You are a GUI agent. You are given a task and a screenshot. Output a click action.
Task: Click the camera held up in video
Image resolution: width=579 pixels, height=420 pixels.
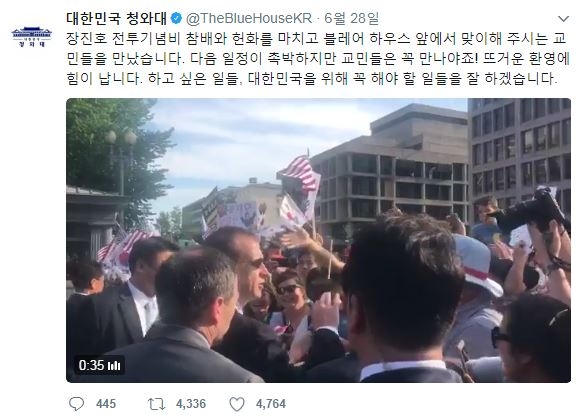530,212
